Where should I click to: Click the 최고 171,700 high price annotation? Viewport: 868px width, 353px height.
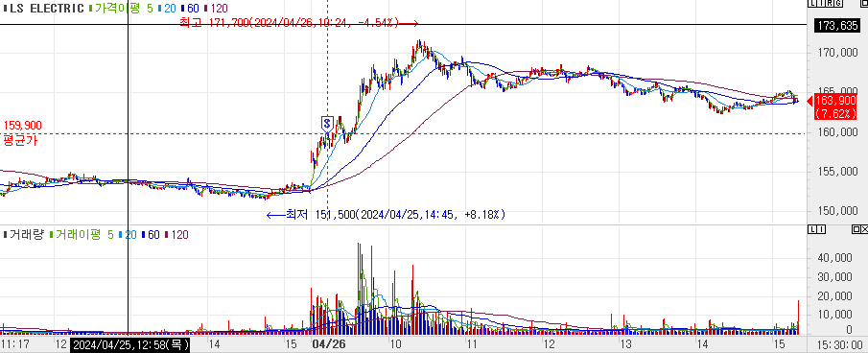point(298,23)
